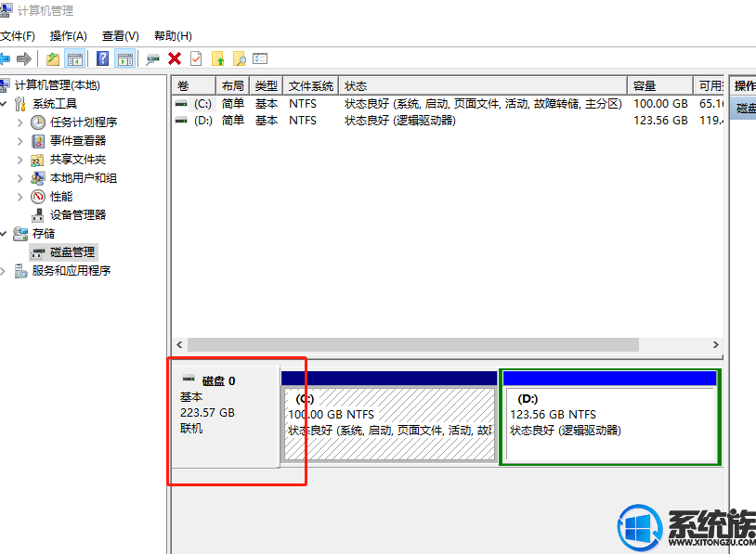
Task: Collapse the 存储 tree node
Action: point(4,234)
